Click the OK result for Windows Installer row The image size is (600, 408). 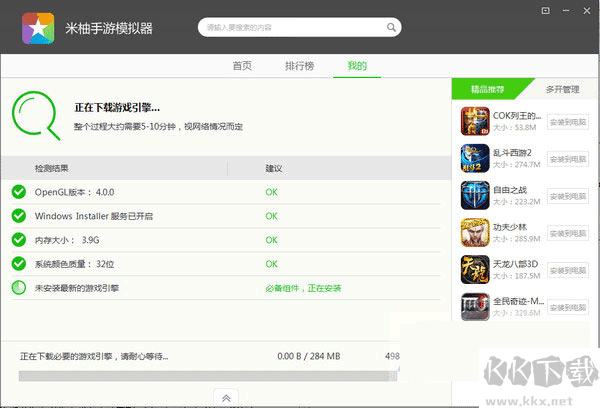click(271, 216)
